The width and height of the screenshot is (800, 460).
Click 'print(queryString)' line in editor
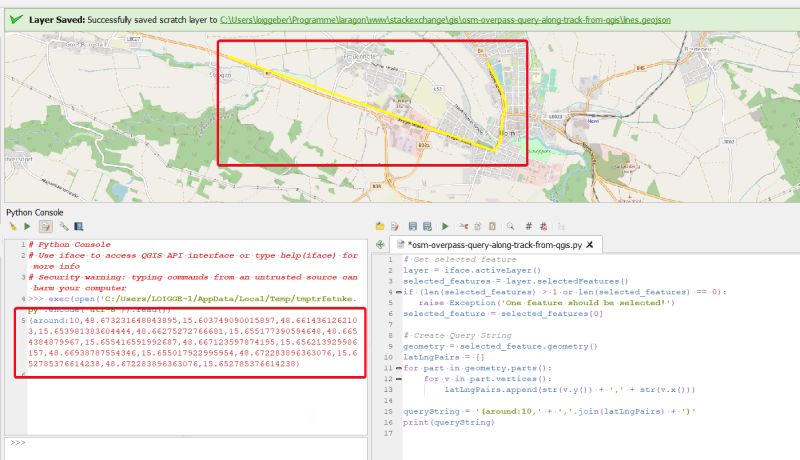point(449,422)
